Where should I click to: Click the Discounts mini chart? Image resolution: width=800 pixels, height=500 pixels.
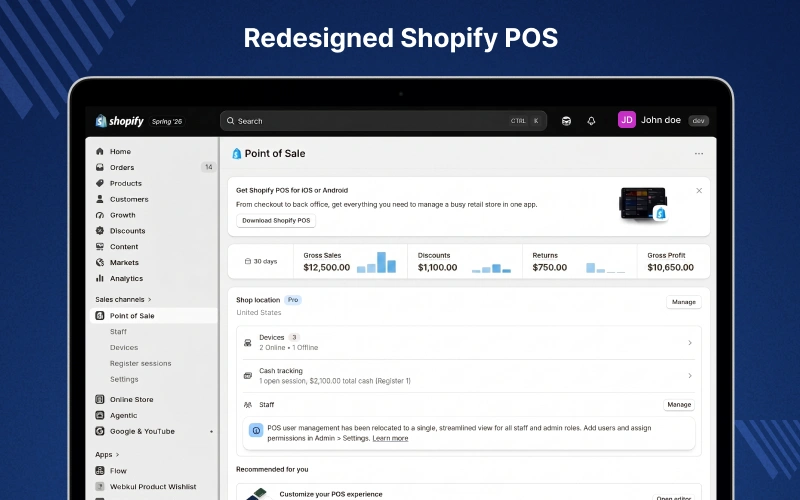491,268
